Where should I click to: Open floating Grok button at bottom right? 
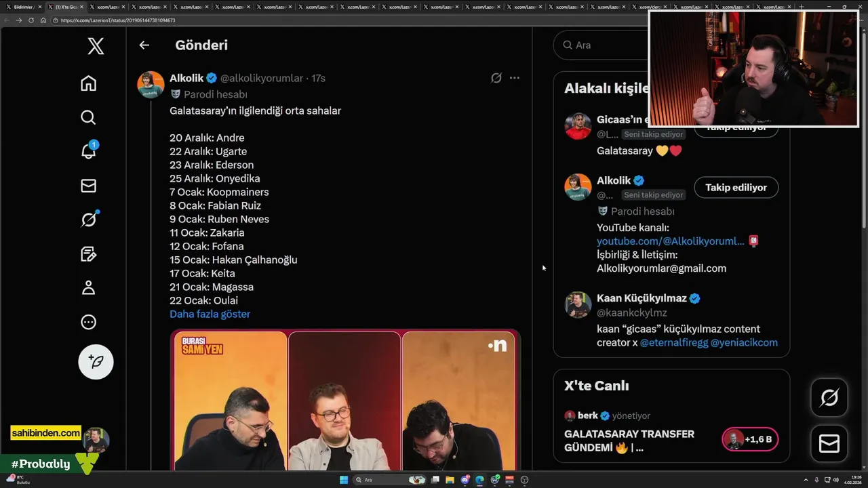(829, 397)
